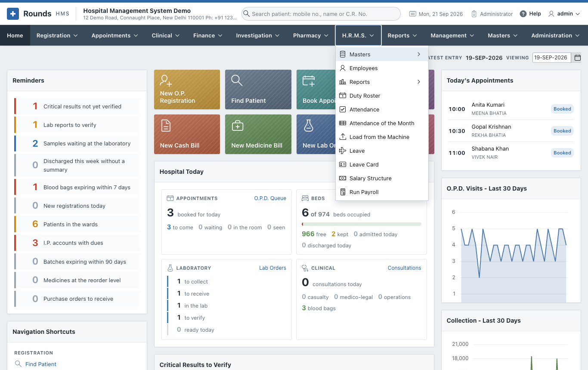Screen dimensions: 588x370
Task: Select Salary Structure menu item
Action: tap(382, 178)
